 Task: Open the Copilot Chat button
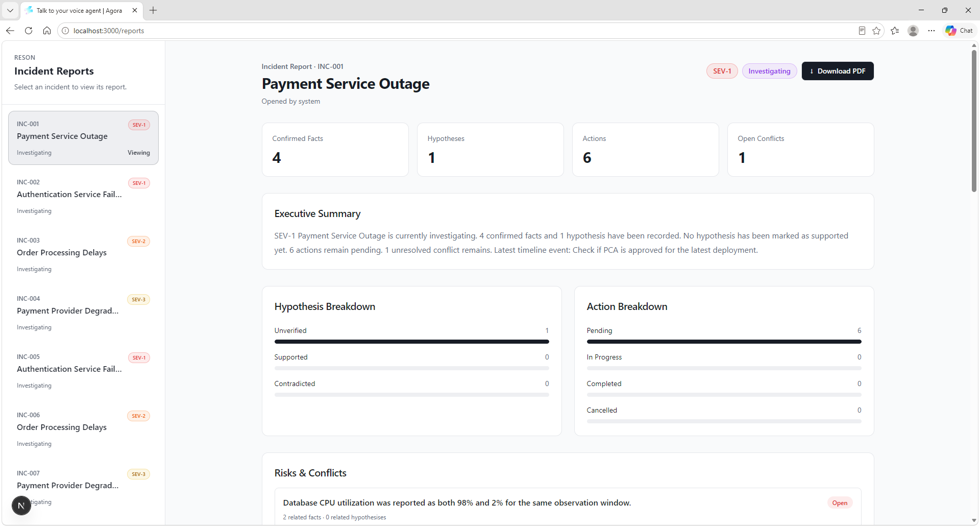(x=959, y=31)
